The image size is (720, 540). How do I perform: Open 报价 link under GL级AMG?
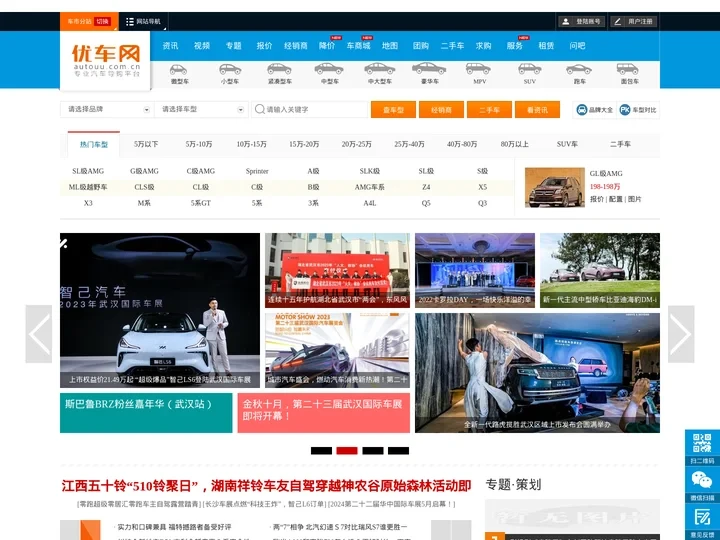tap(596, 199)
